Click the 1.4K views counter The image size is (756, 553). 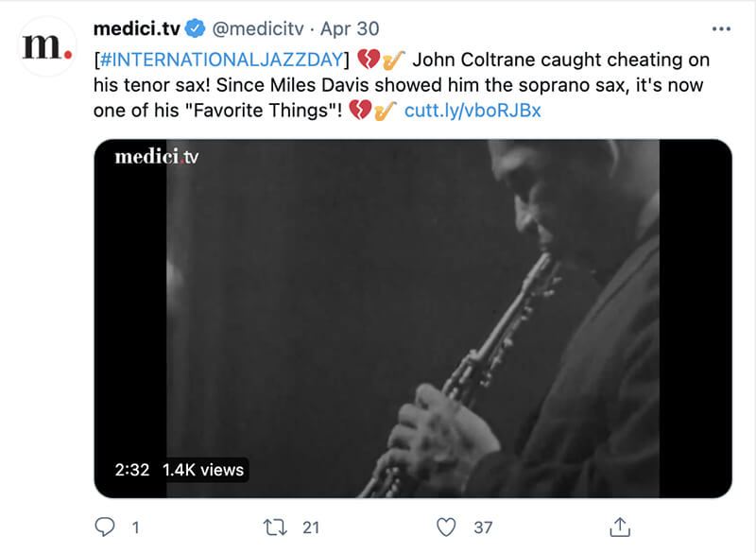click(202, 470)
